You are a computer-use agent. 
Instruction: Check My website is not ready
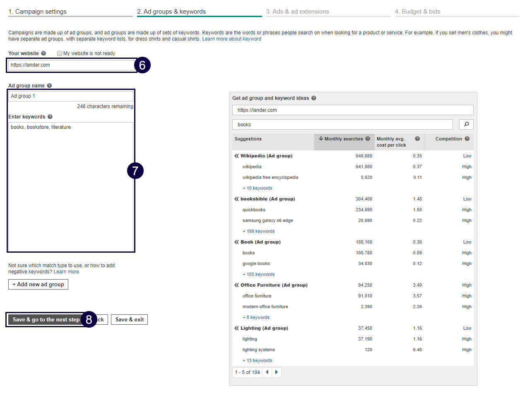[x=60, y=53]
